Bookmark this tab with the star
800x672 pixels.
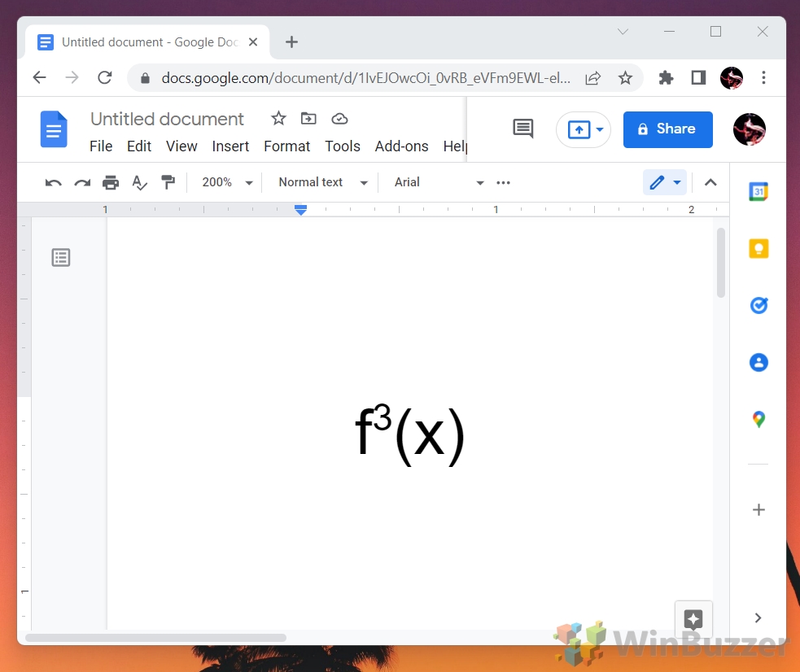click(x=625, y=78)
